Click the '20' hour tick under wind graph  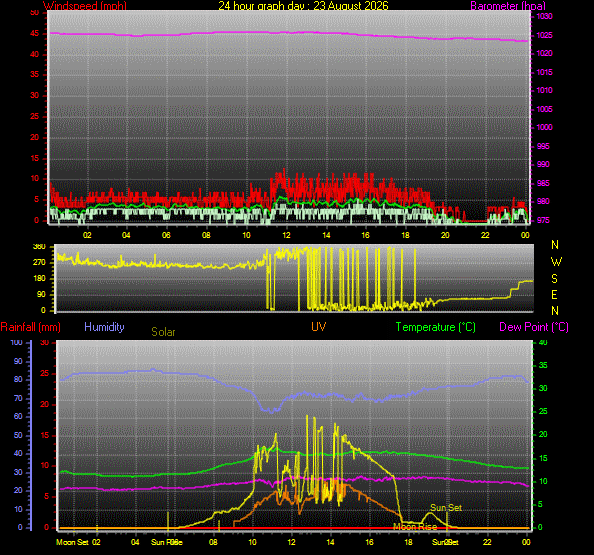[445, 235]
